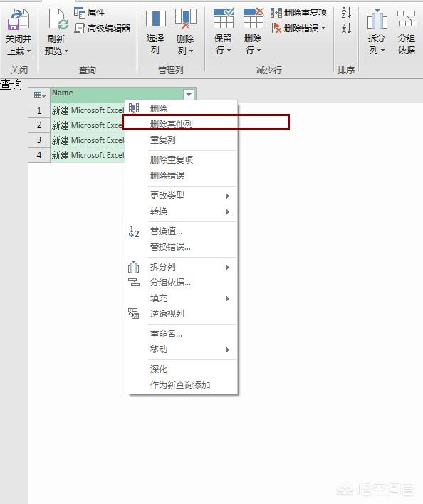
Task: Click the Refresh Preview icon
Action: [x=58, y=19]
